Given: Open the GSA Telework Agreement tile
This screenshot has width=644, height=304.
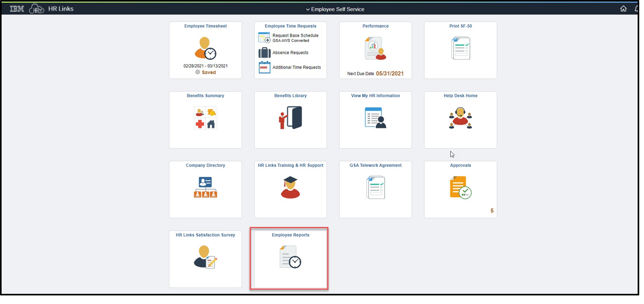Looking at the screenshot, I should pos(375,189).
